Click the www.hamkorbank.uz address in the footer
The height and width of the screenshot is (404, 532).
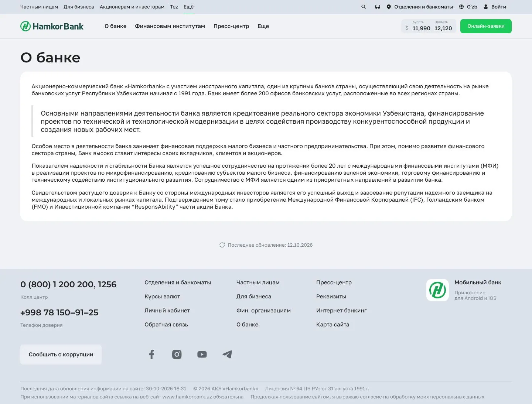tap(187, 397)
